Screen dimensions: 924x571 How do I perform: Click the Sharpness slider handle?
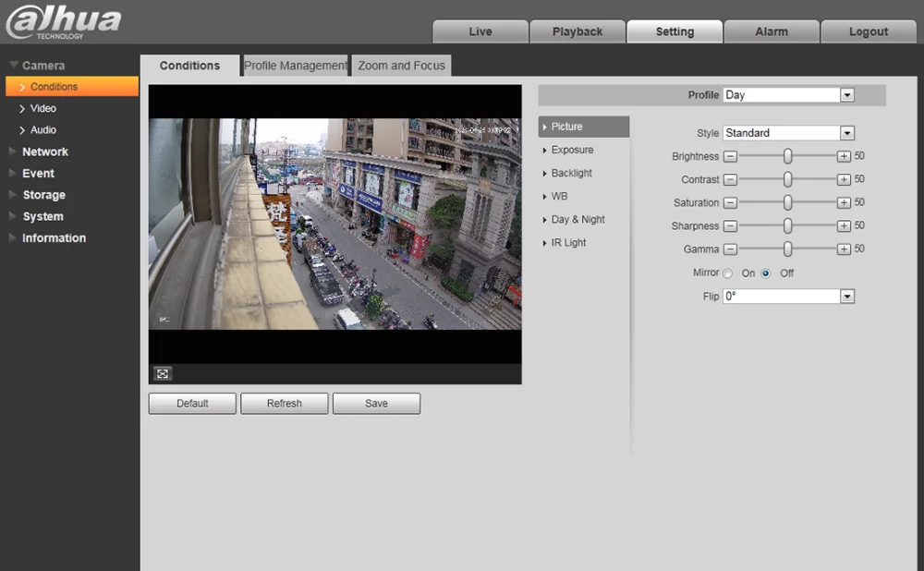[787, 225]
